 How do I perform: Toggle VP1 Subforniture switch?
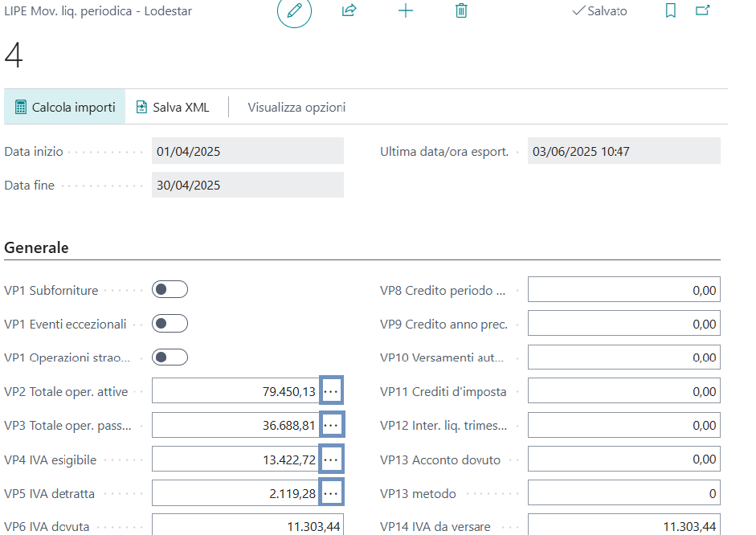pyautogui.click(x=170, y=290)
